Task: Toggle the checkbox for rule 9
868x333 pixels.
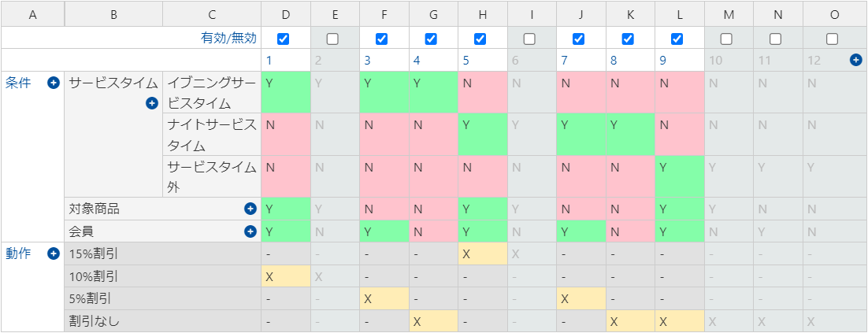Action: (677, 39)
